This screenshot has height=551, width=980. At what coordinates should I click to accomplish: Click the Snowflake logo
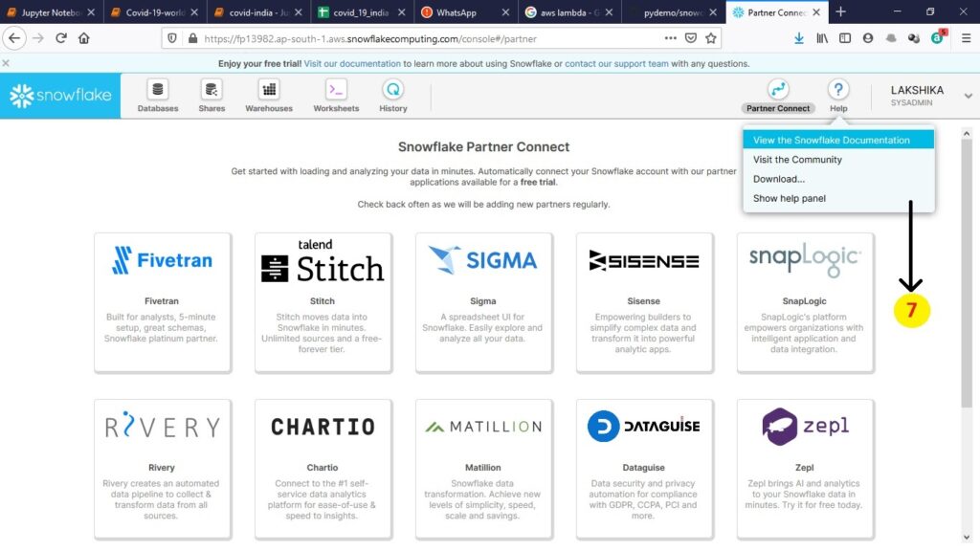point(60,96)
